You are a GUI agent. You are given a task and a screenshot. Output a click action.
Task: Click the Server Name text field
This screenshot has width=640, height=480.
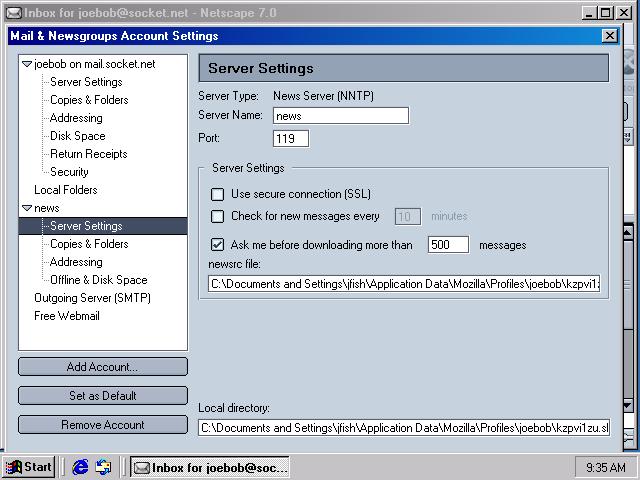[340, 116]
